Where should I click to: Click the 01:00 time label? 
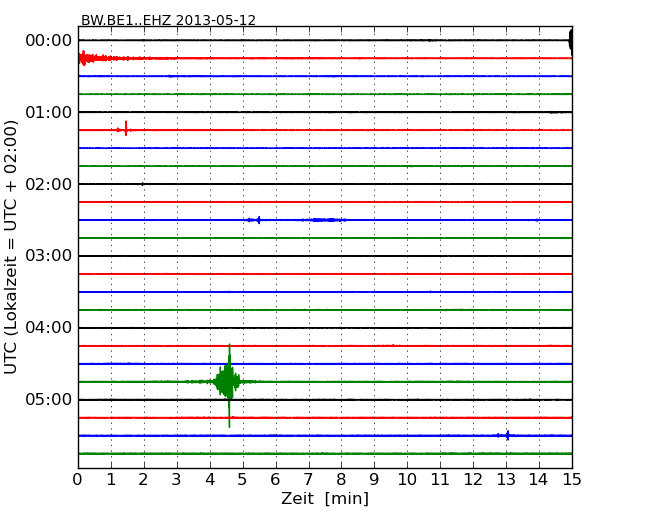click(49, 112)
